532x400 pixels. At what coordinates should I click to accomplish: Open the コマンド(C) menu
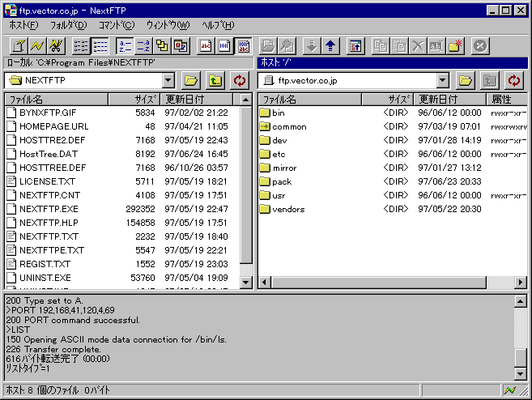click(x=117, y=25)
